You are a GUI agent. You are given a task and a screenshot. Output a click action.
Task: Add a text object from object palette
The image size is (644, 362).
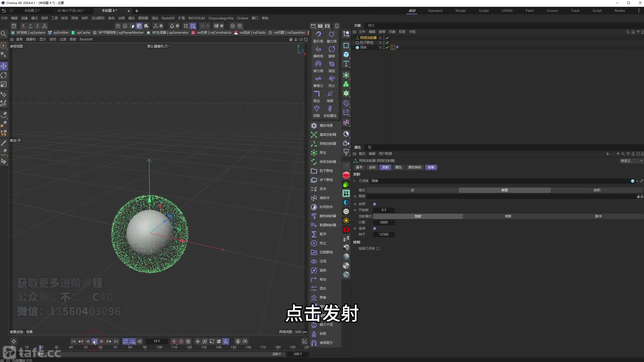pos(346,64)
